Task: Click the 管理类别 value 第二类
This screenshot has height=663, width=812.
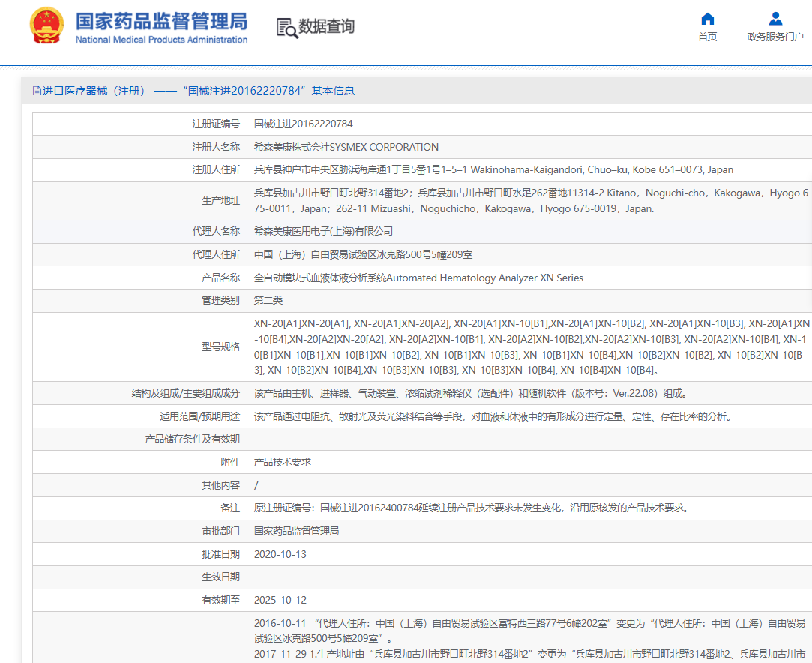Action: pos(268,300)
